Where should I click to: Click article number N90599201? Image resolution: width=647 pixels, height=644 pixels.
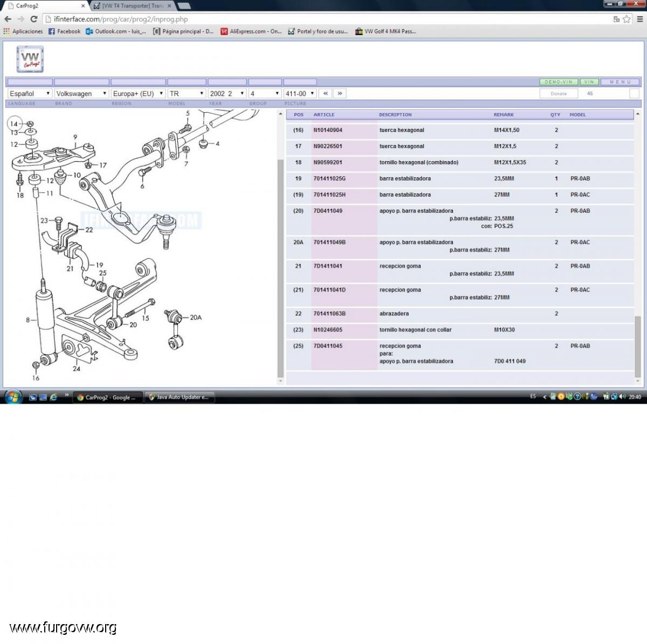click(328, 163)
